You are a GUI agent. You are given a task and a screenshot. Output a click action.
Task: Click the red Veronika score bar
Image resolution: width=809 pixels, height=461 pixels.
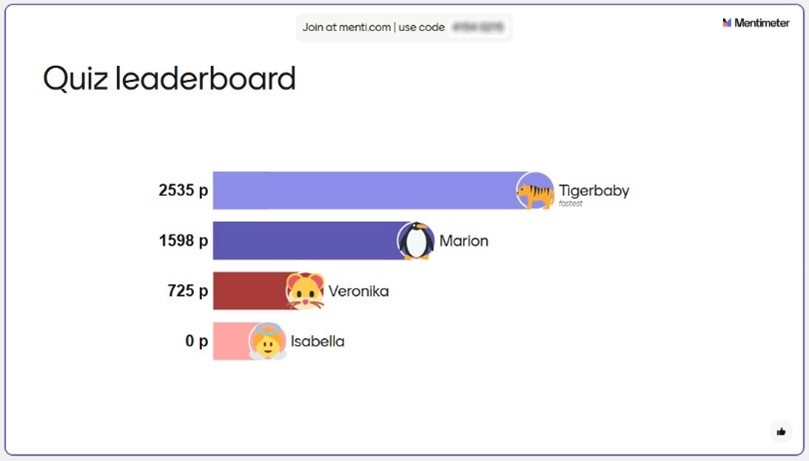click(x=259, y=291)
